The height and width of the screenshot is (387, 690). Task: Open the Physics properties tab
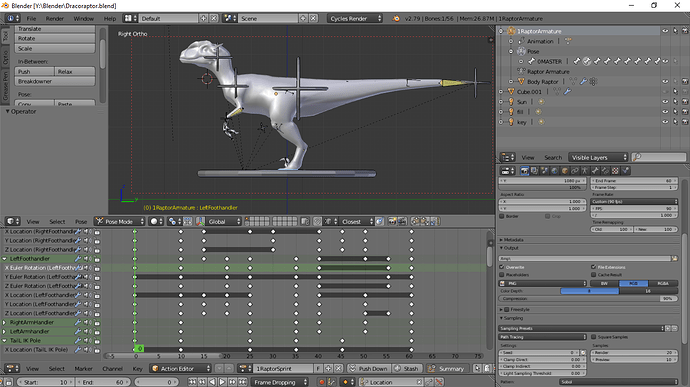coord(625,171)
